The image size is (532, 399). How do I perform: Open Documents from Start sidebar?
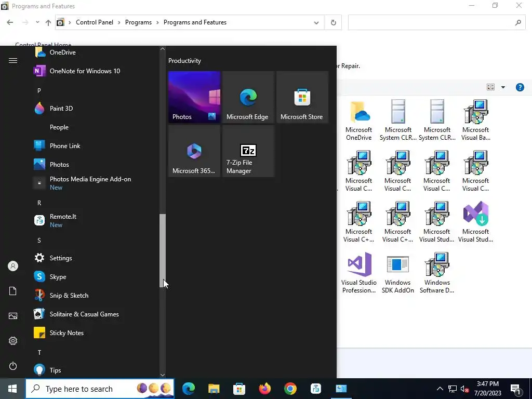click(13, 291)
